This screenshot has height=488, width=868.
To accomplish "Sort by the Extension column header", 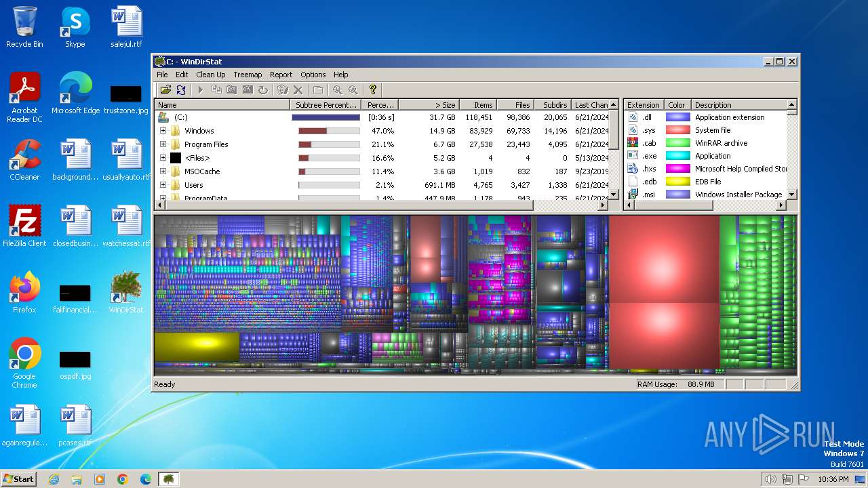I will click(644, 105).
